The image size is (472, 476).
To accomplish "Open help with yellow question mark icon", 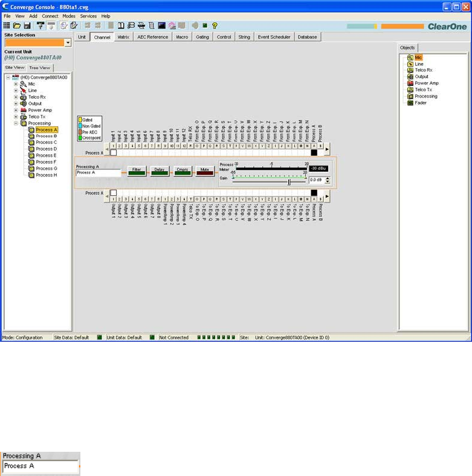I will 215,25.
